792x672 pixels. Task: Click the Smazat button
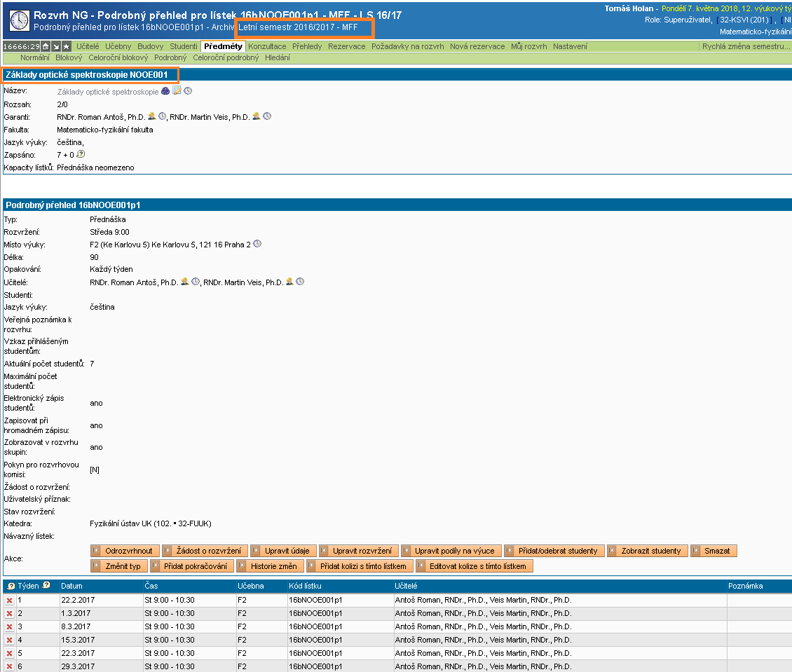coord(714,551)
